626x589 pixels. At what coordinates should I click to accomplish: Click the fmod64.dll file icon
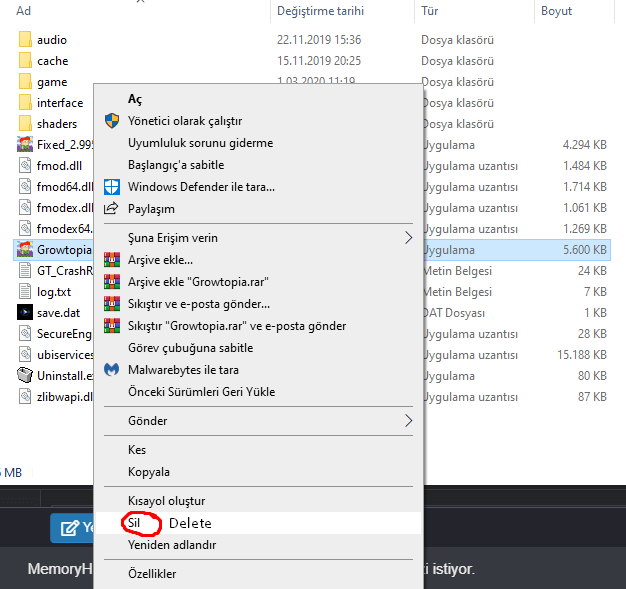(x=25, y=186)
